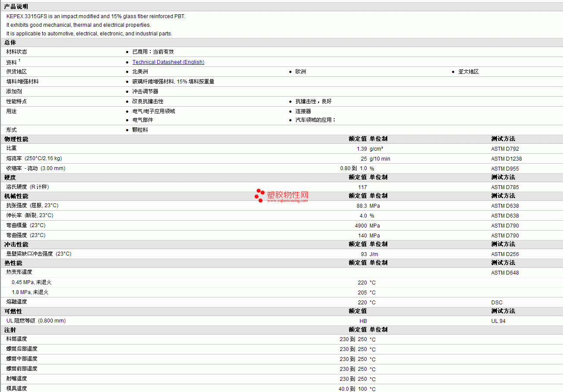Click the flexural modulus value '4900'

tap(361, 226)
